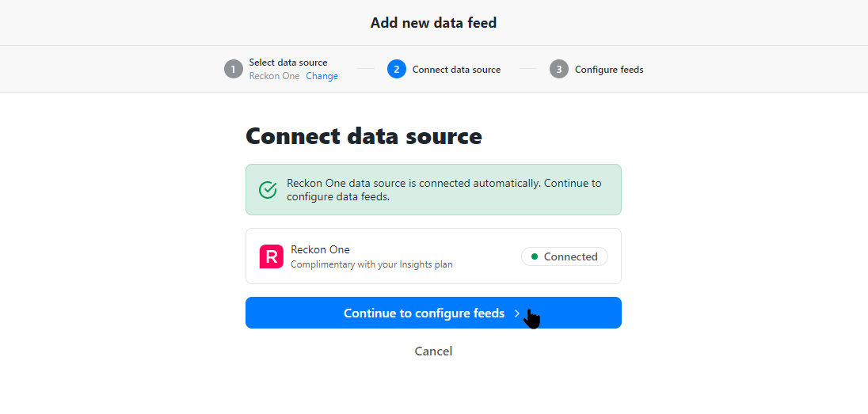Image resolution: width=868 pixels, height=414 pixels.
Task: Click the Reckon One name in card
Action: [320, 249]
